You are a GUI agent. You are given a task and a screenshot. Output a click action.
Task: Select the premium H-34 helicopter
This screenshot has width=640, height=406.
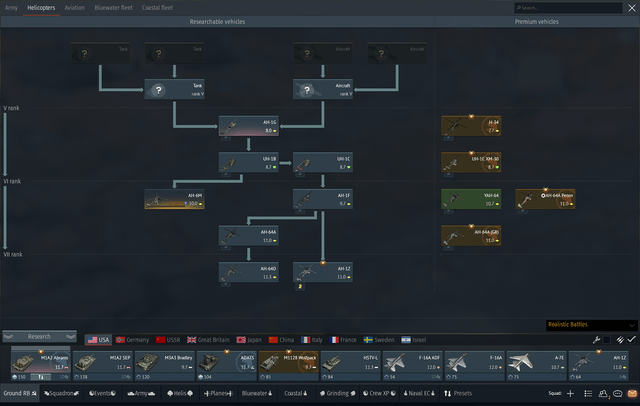pyautogui.click(x=471, y=125)
